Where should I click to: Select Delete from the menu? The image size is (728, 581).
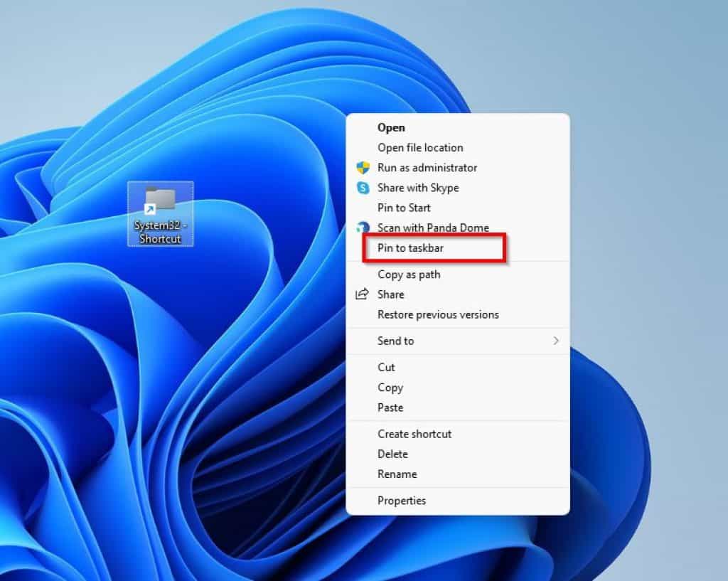458,454
